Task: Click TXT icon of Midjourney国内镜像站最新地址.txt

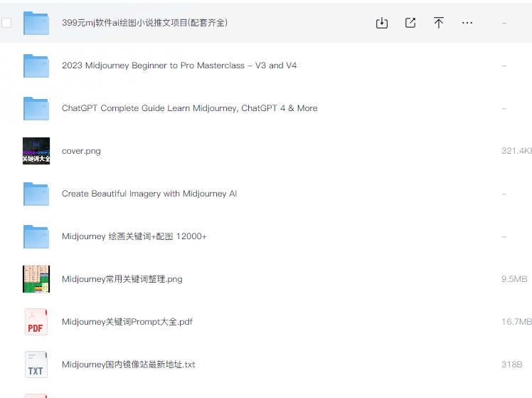Action: click(36, 365)
